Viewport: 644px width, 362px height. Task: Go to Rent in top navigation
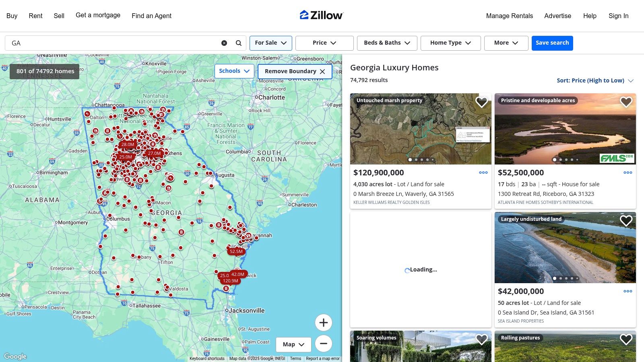pyautogui.click(x=35, y=16)
